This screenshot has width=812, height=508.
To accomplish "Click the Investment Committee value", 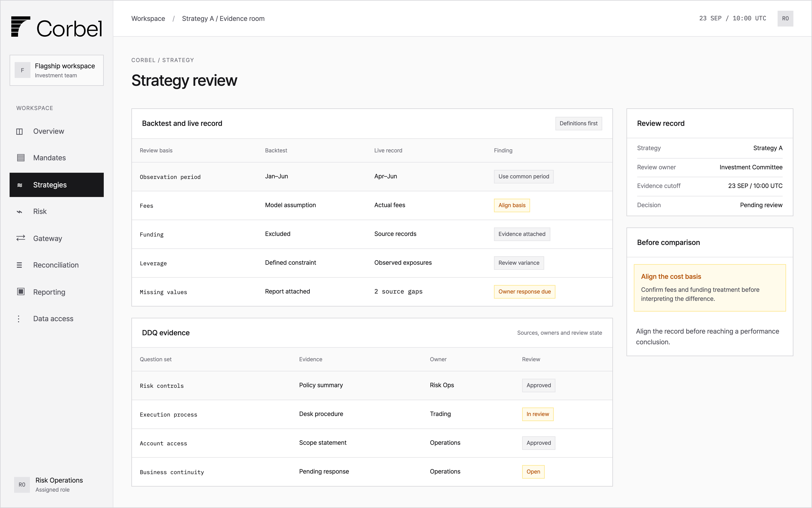I will (x=751, y=167).
